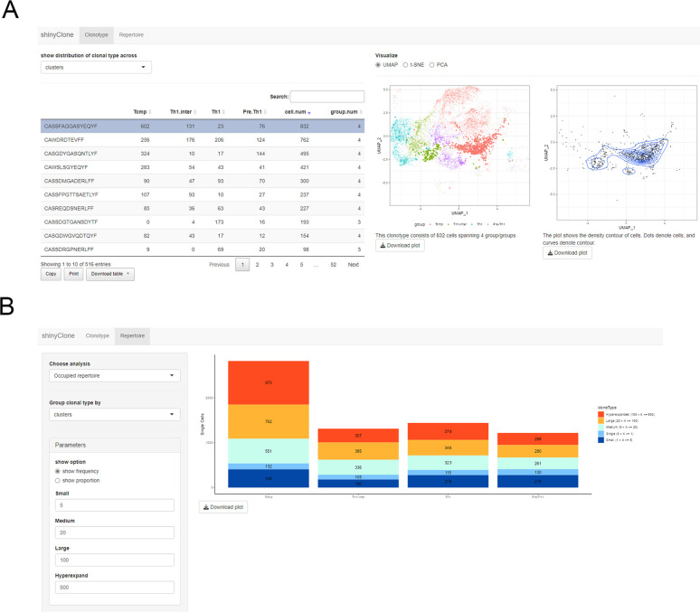Click the Copy table button
Image resolution: width=700 pixels, height=612 pixels.
coord(51,274)
